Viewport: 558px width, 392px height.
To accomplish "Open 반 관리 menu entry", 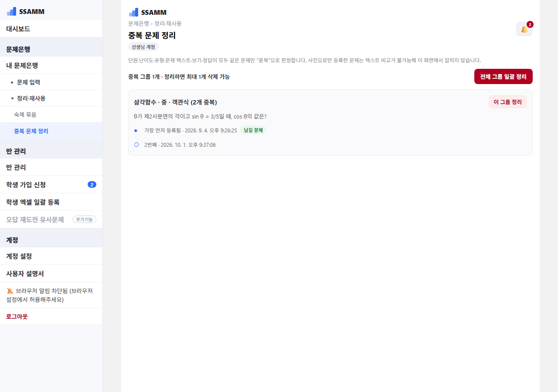I will [x=51, y=167].
